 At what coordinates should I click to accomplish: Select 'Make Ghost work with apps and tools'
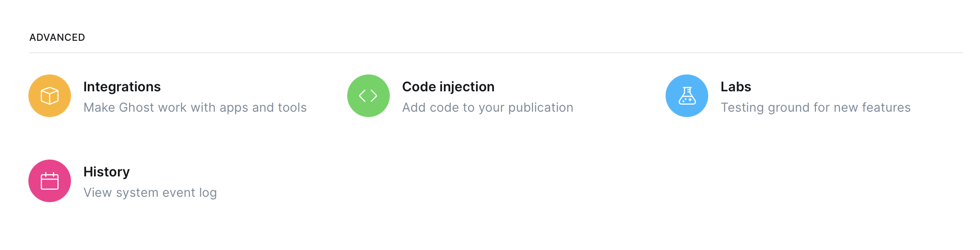click(x=195, y=108)
